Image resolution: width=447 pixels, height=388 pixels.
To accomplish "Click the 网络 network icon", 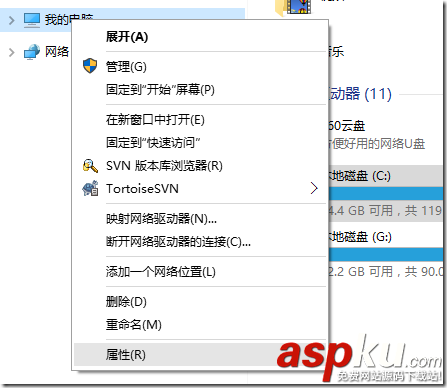I will coord(32,52).
